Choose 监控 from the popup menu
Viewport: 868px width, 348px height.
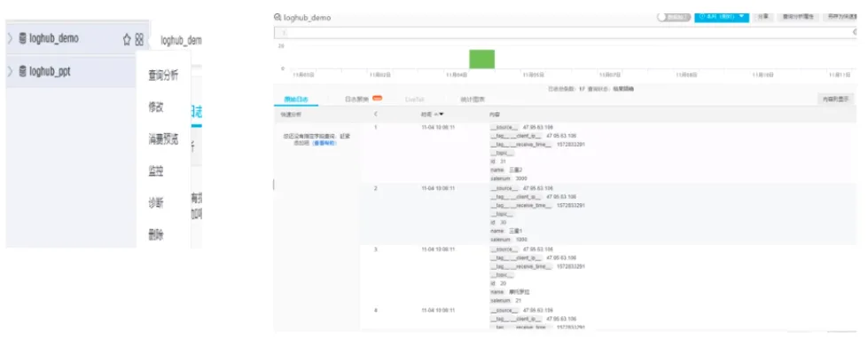coord(156,170)
